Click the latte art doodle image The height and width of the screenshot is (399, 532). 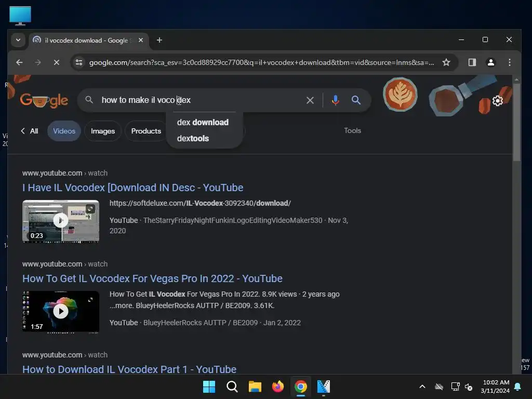(401, 95)
